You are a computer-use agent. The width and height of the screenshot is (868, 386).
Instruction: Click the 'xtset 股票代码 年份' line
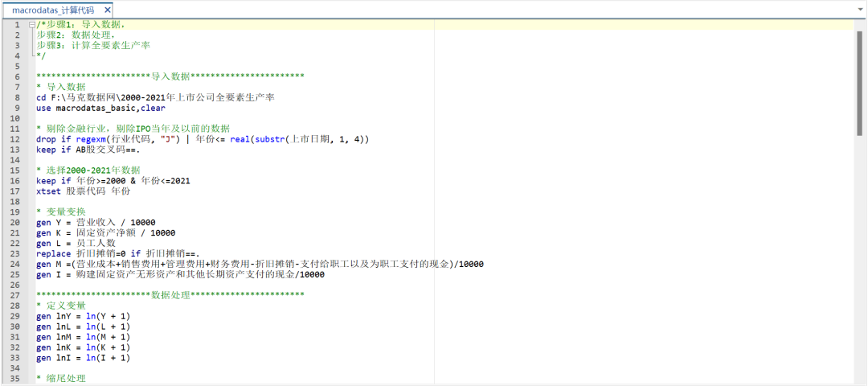click(84, 191)
